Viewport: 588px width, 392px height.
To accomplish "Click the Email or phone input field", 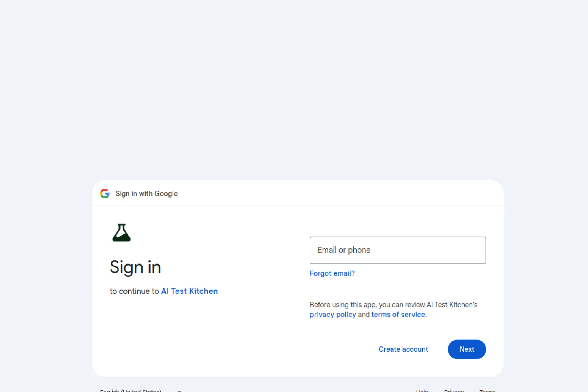I will 397,250.
